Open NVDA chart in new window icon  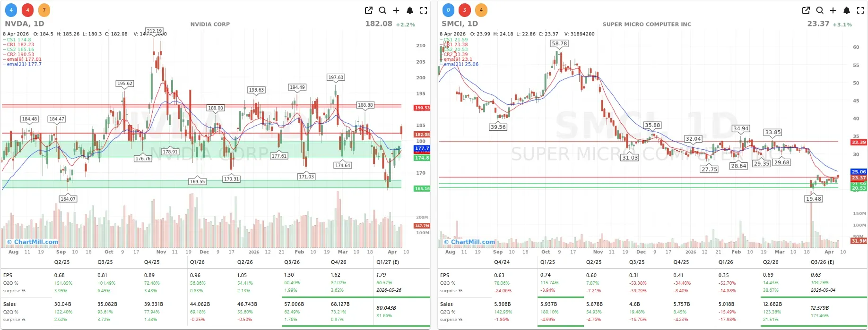(x=369, y=10)
